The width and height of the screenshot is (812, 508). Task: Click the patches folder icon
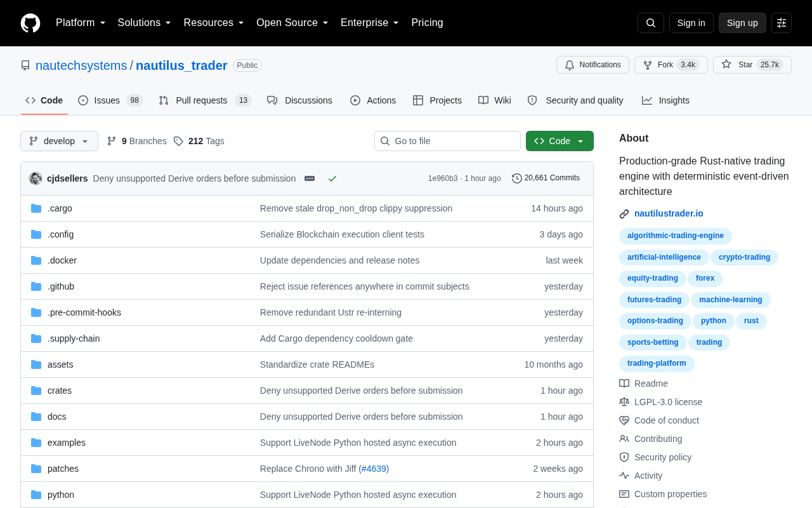36,469
